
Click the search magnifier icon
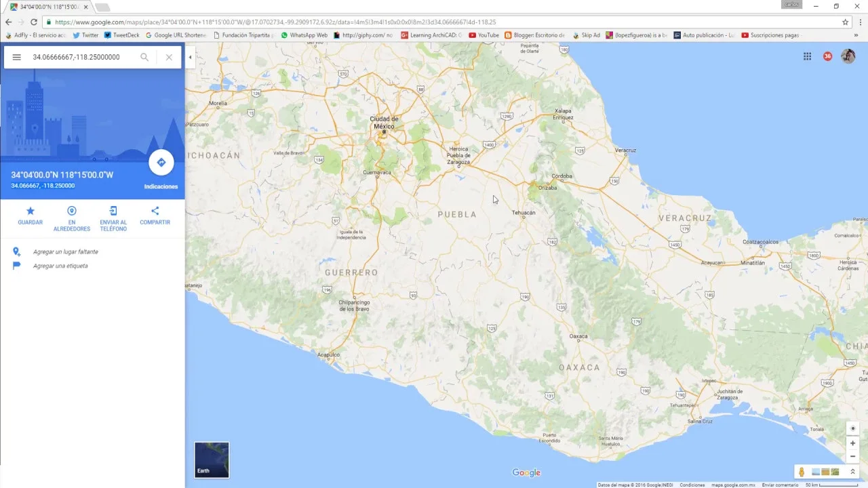(144, 58)
